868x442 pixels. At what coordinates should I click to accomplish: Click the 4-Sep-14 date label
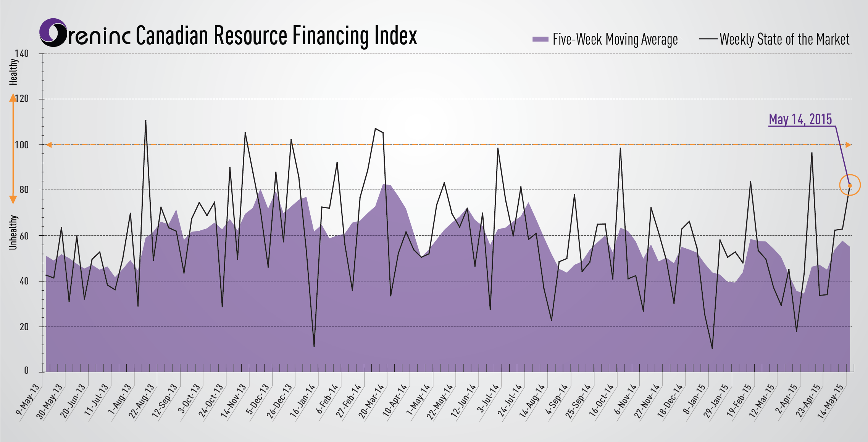[x=557, y=399]
